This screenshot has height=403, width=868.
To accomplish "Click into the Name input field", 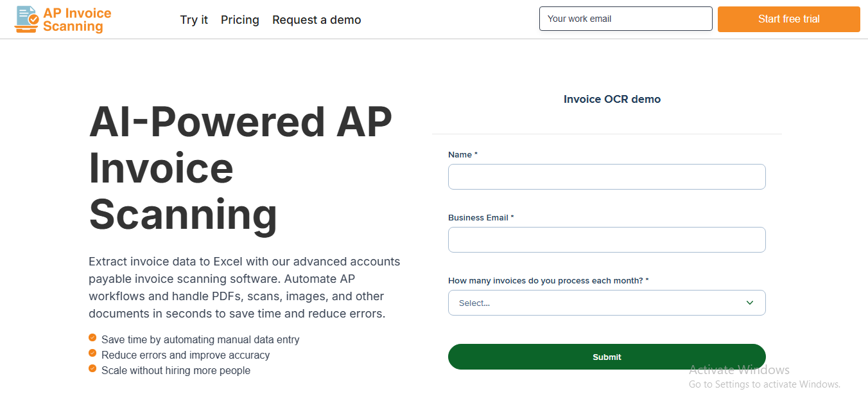I will tap(607, 177).
